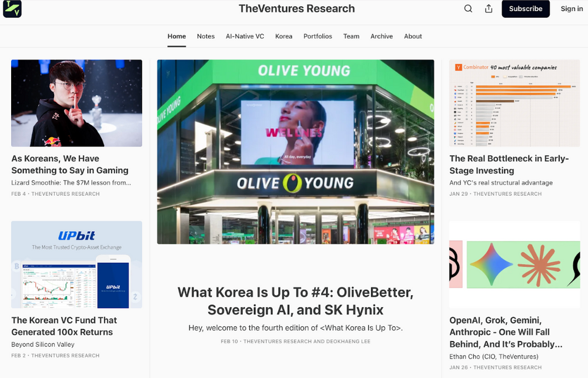
Task: Open the AI-Native VC tab
Action: pyautogui.click(x=245, y=36)
